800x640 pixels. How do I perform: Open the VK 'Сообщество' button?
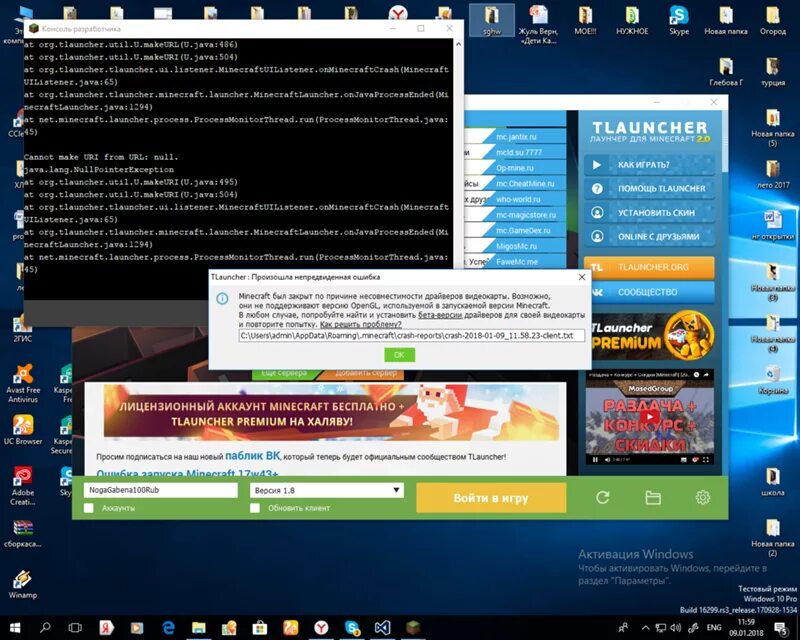(649, 292)
